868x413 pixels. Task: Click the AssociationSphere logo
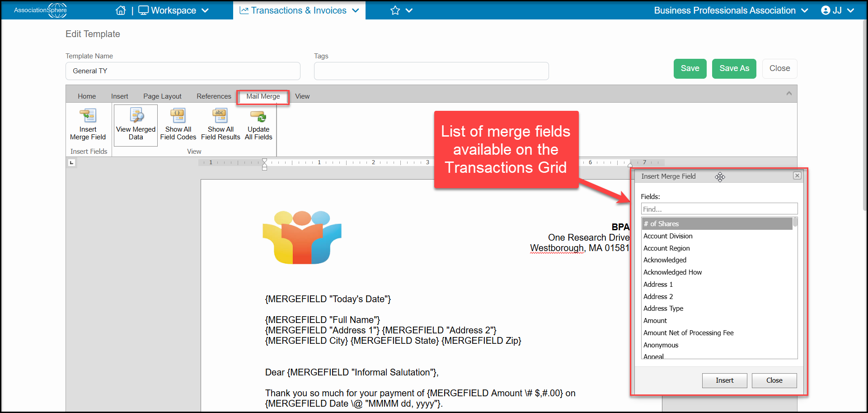(41, 10)
